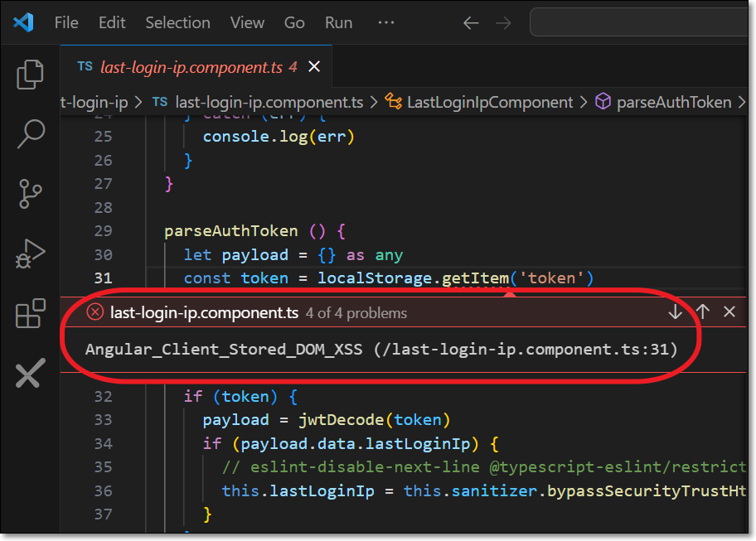Click the t-login-ip breadcrumb folder
This screenshot has width=756, height=541.
[x=94, y=102]
